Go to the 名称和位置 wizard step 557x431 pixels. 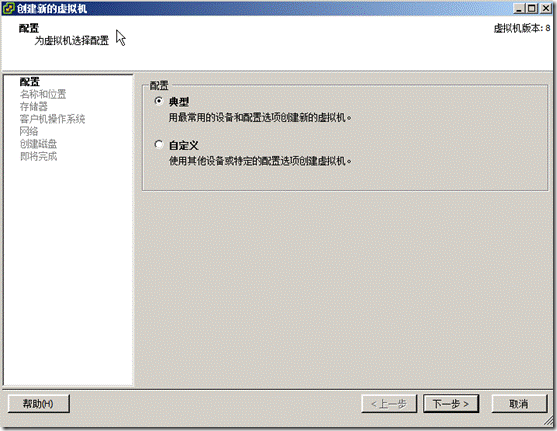coord(43,94)
